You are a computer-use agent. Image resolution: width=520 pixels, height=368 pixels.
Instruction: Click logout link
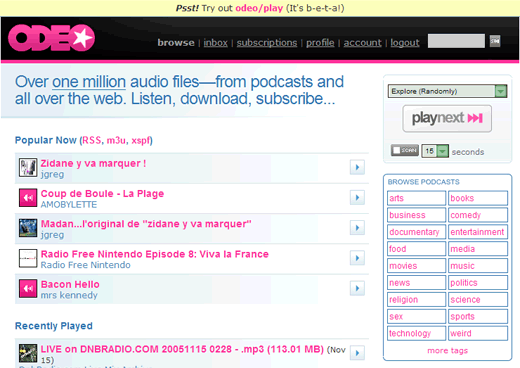click(405, 43)
